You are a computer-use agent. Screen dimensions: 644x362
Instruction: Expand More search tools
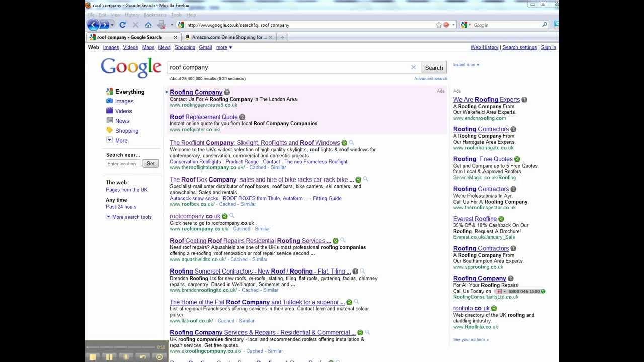(129, 217)
